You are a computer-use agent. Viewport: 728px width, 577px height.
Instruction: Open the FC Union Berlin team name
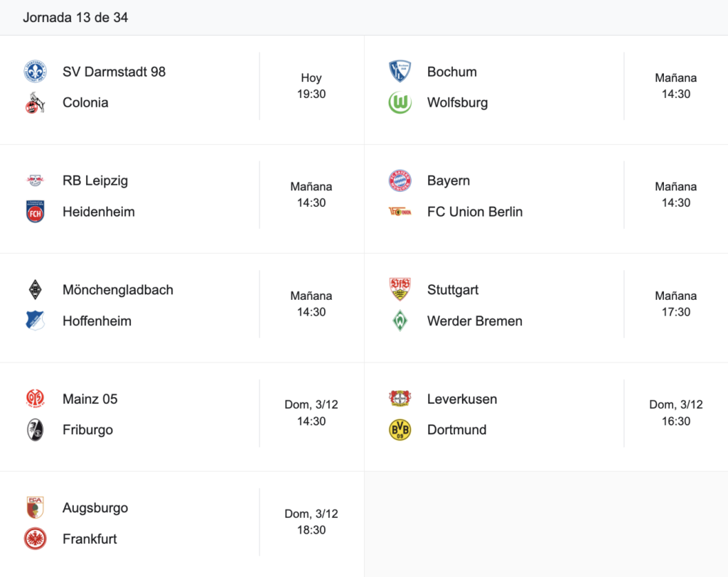(475, 212)
